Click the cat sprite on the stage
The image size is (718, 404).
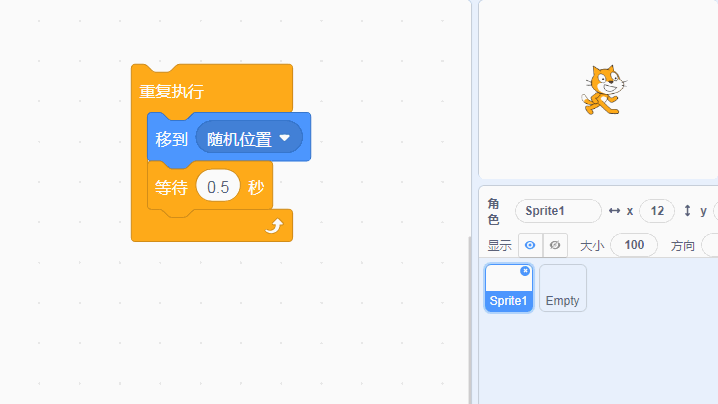click(604, 90)
